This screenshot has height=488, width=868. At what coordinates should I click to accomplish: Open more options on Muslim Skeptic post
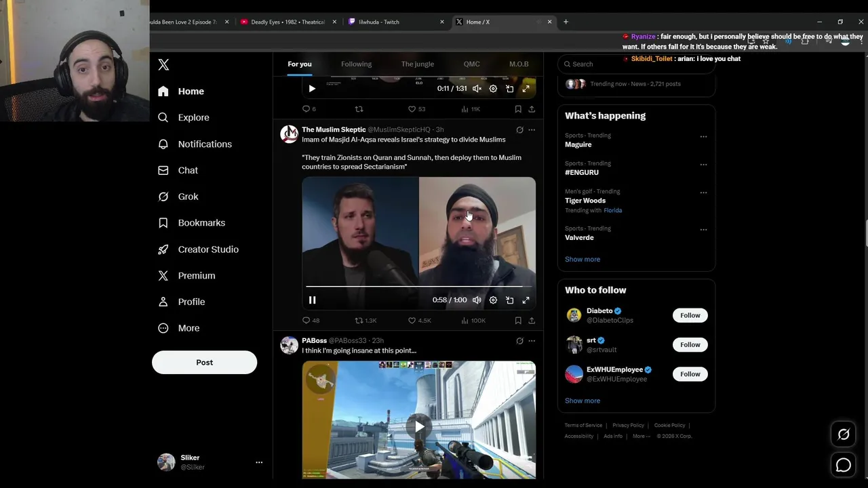[x=532, y=129]
